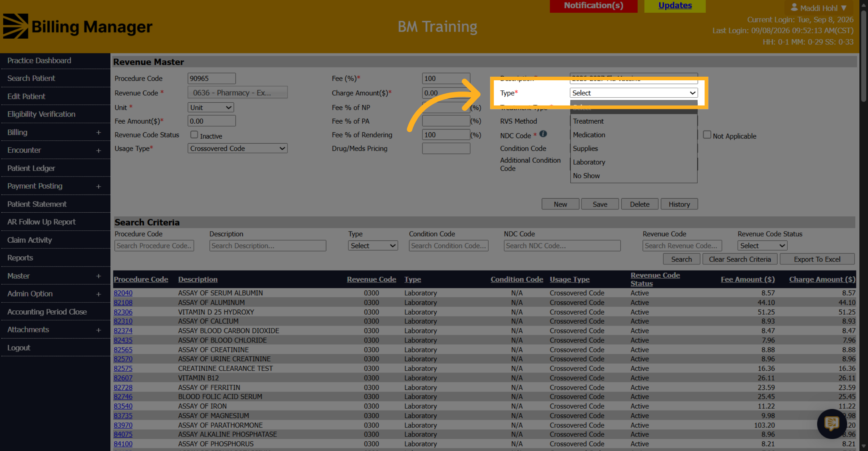868x451 pixels.
Task: Click the Billing Manager logo
Action: tap(77, 26)
